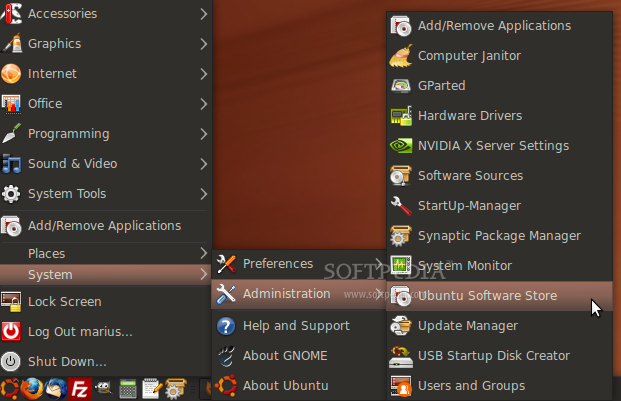Click the Ubuntu logo on the panel
Viewport: 621px width, 401px height.
[x=9, y=389]
